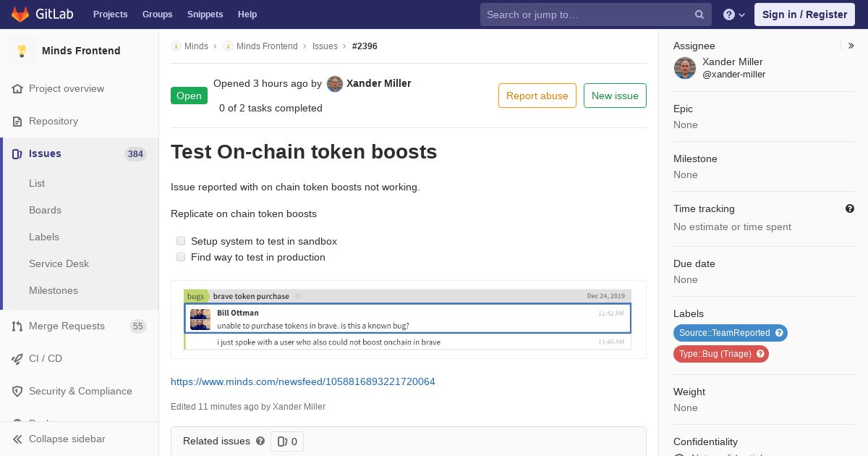Screen dimensions: 868x456
Task: Click the Minds breadcrumb link
Action: [x=196, y=46]
